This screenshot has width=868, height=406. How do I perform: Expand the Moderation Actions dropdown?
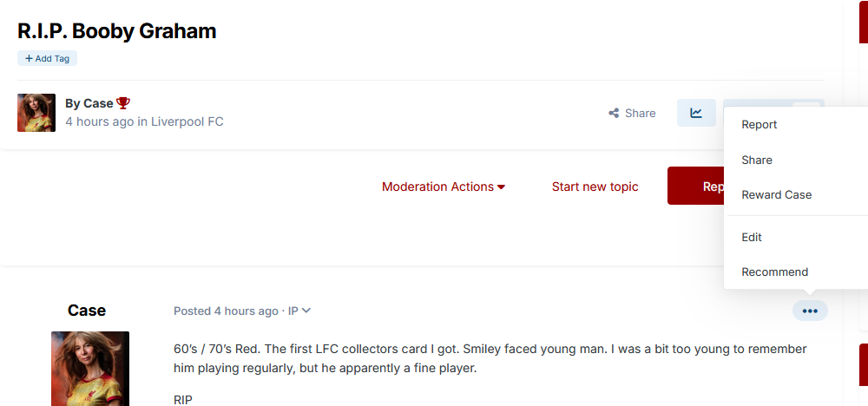pyautogui.click(x=444, y=187)
